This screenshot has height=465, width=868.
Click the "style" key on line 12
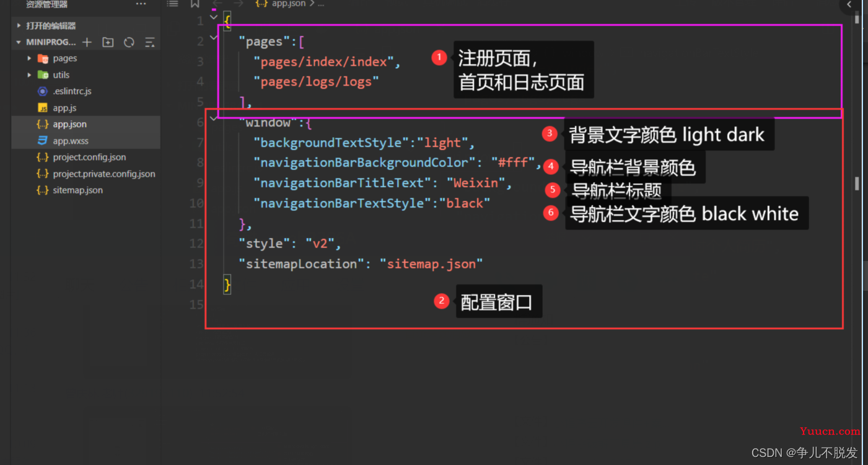[265, 243]
